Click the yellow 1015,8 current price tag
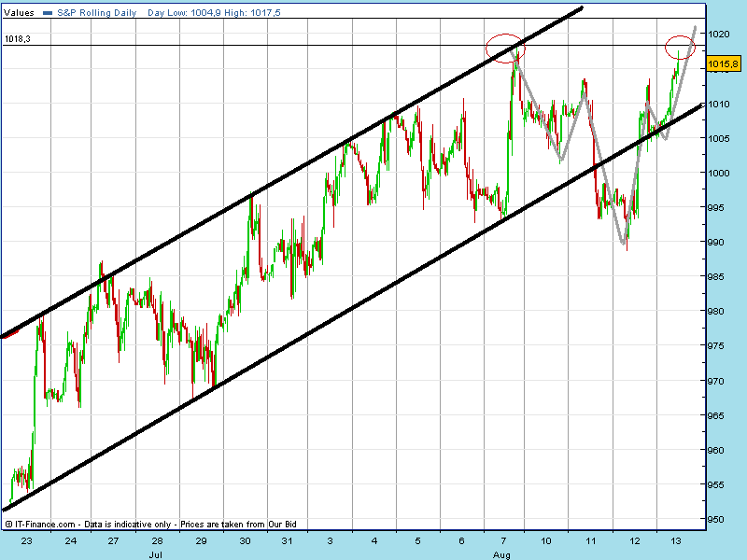This screenshot has width=747, height=560. (724, 63)
